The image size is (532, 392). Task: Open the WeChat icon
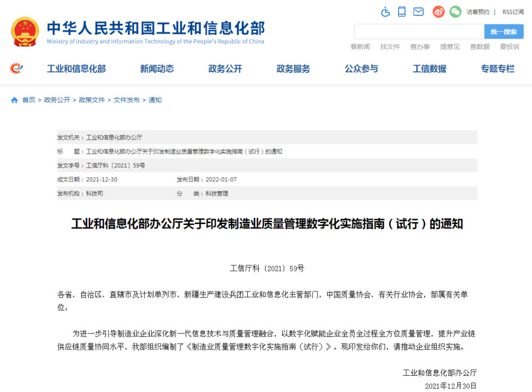[x=455, y=11]
